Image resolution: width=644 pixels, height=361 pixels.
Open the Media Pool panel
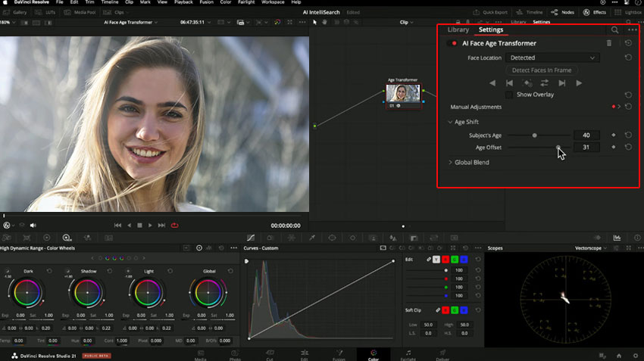[x=80, y=12]
